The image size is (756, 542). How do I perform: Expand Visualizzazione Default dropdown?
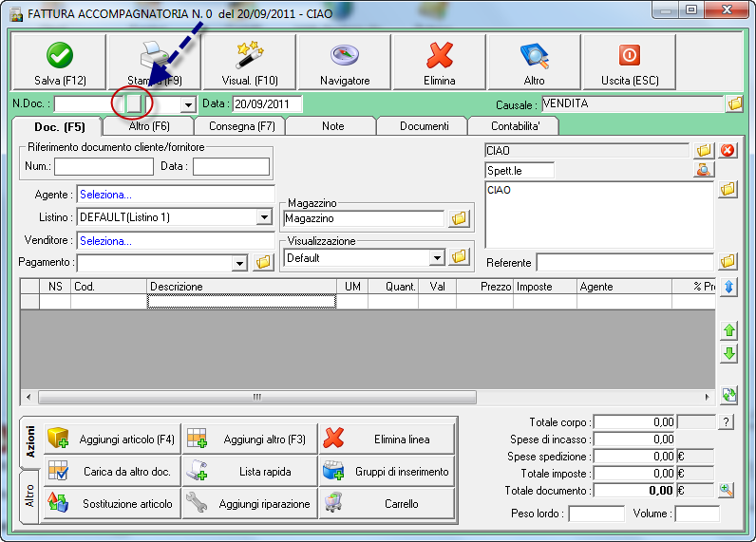(x=437, y=258)
